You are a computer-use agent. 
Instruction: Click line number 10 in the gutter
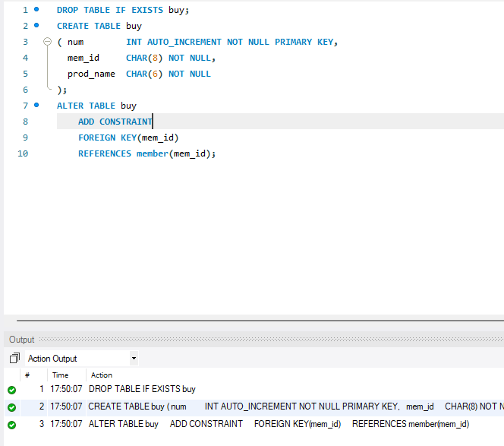pos(23,153)
